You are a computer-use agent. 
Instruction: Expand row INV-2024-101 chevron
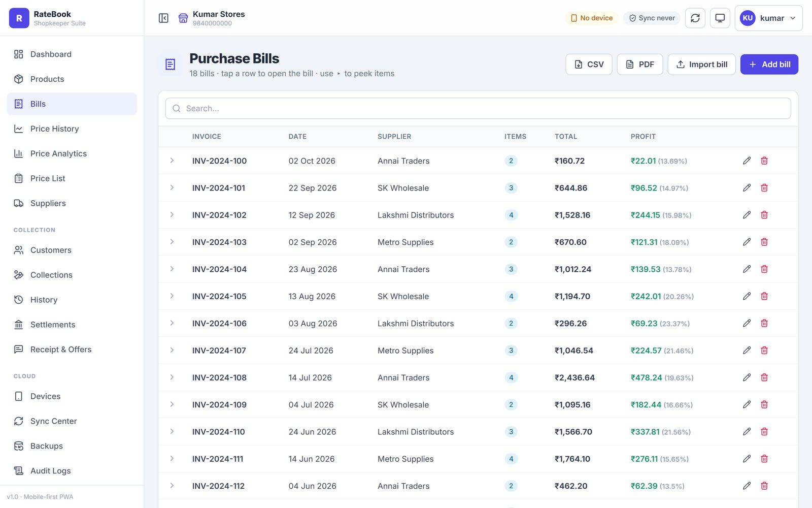coord(172,188)
